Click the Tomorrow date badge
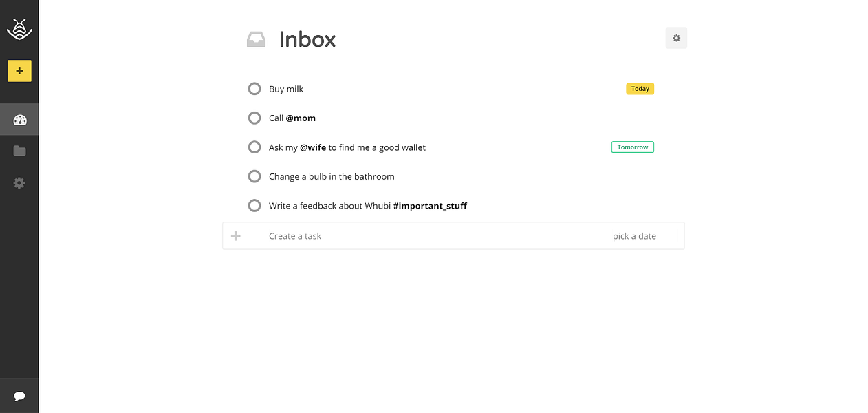The height and width of the screenshot is (413, 868). [632, 147]
